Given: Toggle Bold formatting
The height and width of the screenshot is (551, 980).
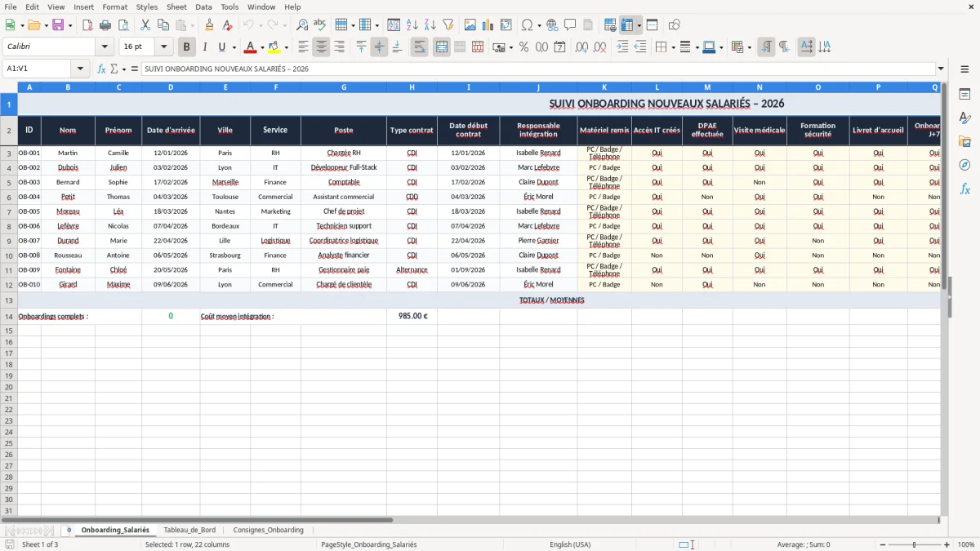Looking at the screenshot, I should 187,47.
